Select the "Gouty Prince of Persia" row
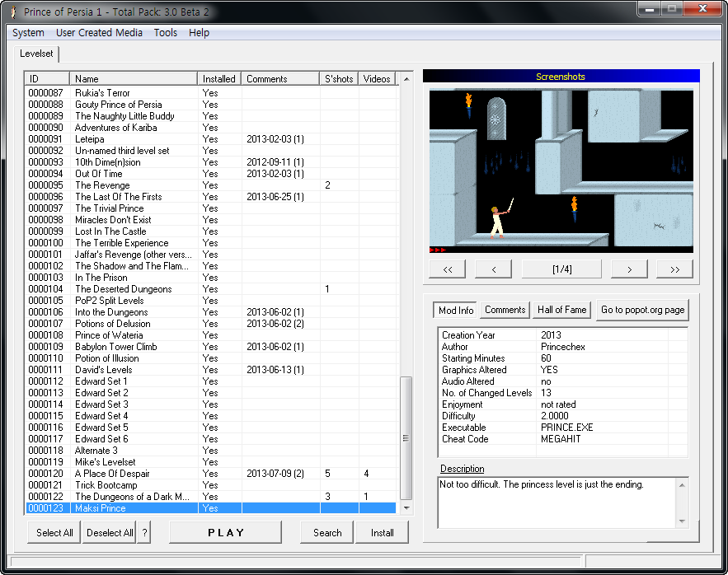728x575 pixels. (x=211, y=105)
